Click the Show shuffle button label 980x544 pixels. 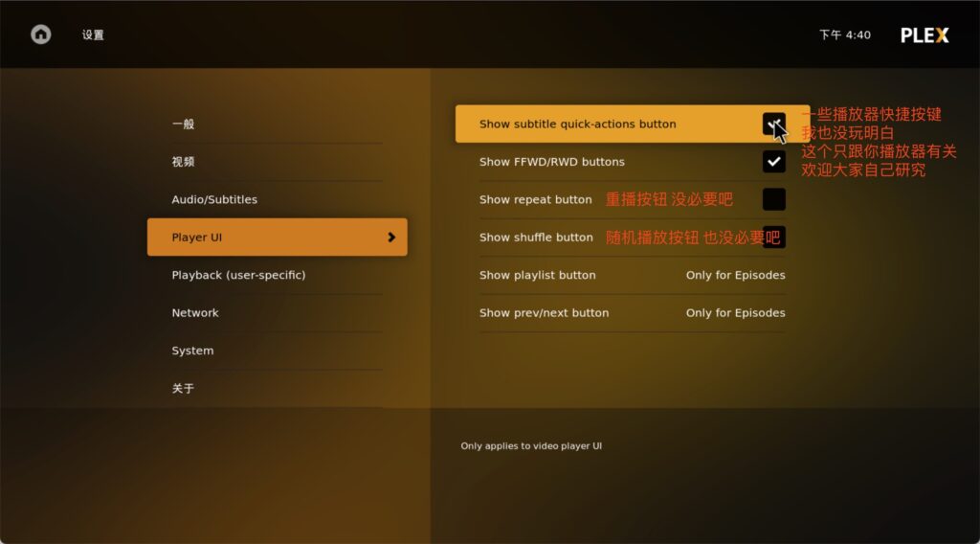pos(536,237)
